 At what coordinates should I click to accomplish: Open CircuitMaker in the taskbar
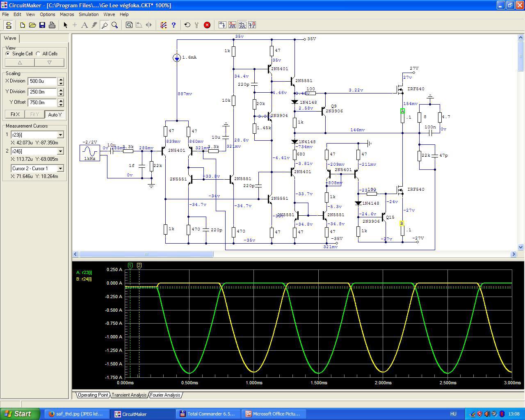click(134, 414)
